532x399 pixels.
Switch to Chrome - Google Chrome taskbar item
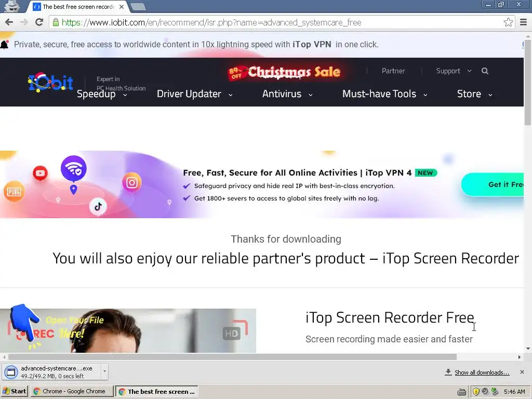[x=72, y=391]
